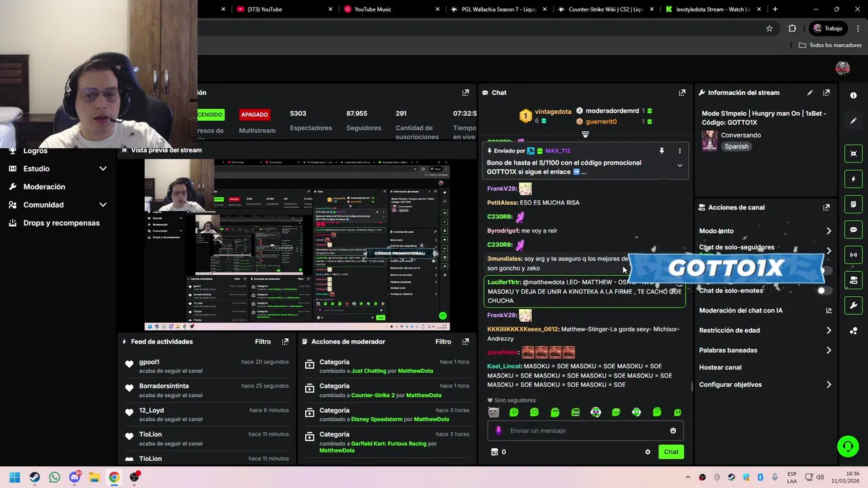Click the broadcast signal sidebar icon

(853, 255)
